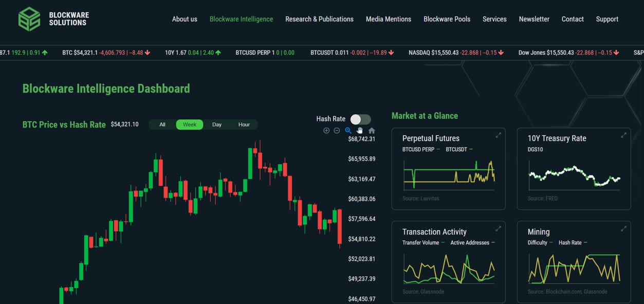Toggle the Hash Rate switch
The width and height of the screenshot is (644, 304).
360,119
